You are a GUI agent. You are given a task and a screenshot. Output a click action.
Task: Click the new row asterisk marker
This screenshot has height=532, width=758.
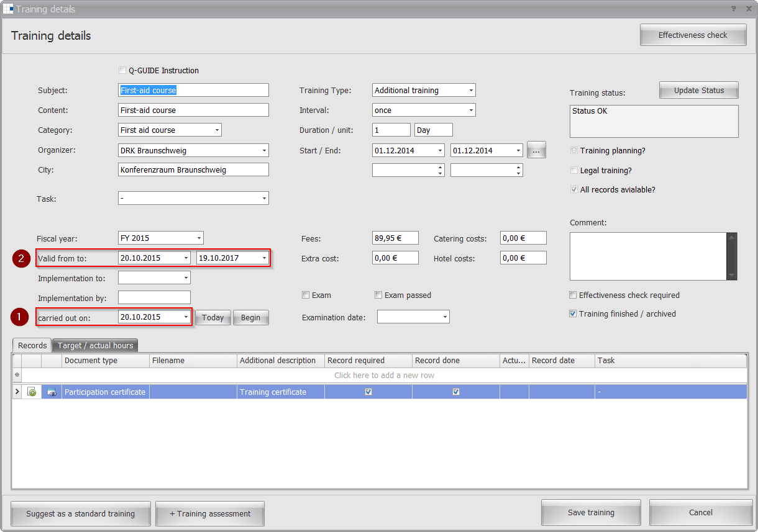point(17,375)
